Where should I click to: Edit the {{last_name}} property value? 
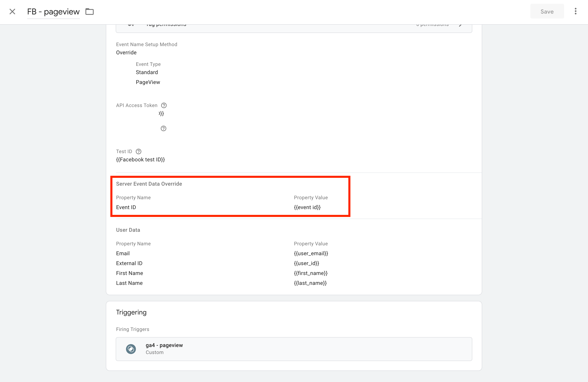pyautogui.click(x=310, y=283)
